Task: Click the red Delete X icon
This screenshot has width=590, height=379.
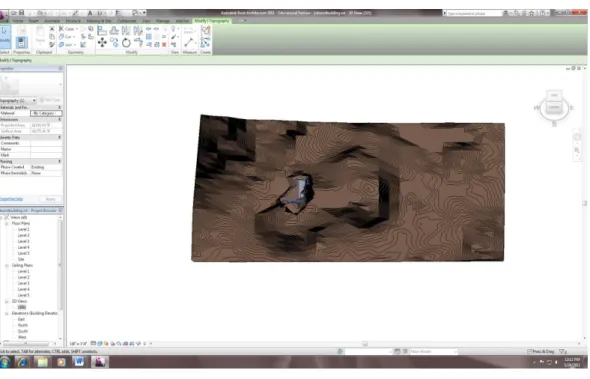Action: tap(164, 44)
